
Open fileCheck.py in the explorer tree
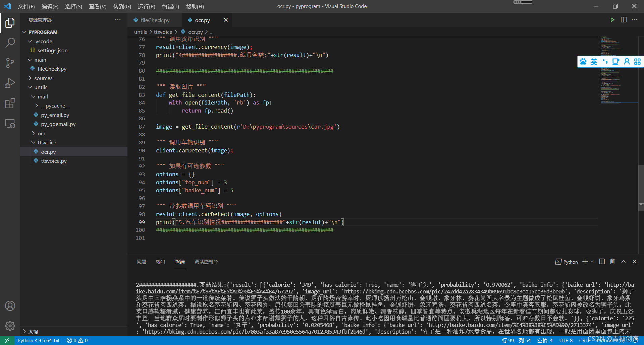point(74,69)
